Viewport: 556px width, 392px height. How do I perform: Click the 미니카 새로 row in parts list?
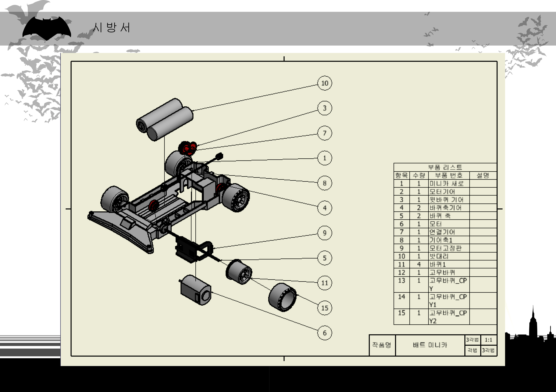[446, 183]
